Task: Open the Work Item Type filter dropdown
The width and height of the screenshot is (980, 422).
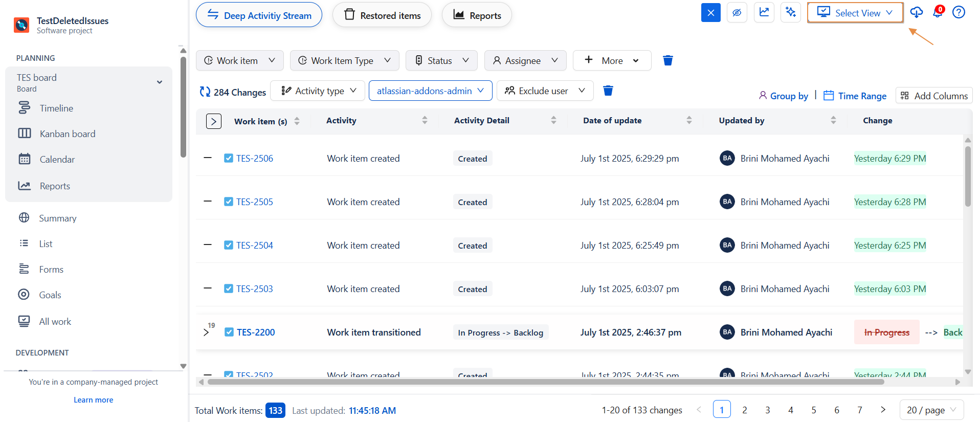Action: [x=344, y=60]
